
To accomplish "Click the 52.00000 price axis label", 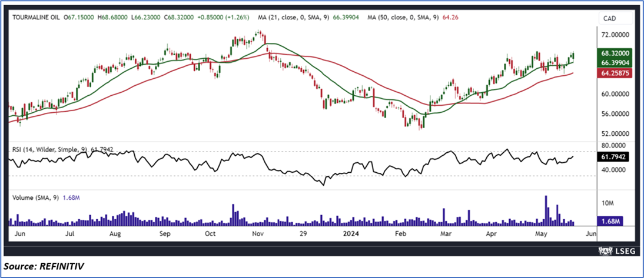I will (616, 133).
